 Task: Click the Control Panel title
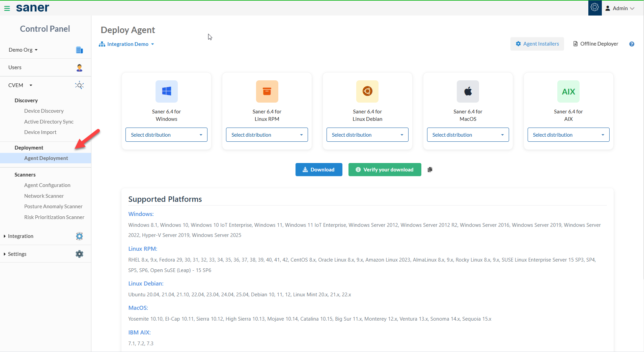tap(45, 29)
